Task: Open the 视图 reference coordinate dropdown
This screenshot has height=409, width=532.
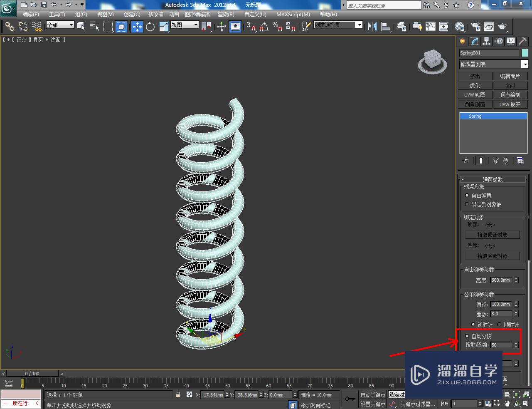Action: coord(185,25)
